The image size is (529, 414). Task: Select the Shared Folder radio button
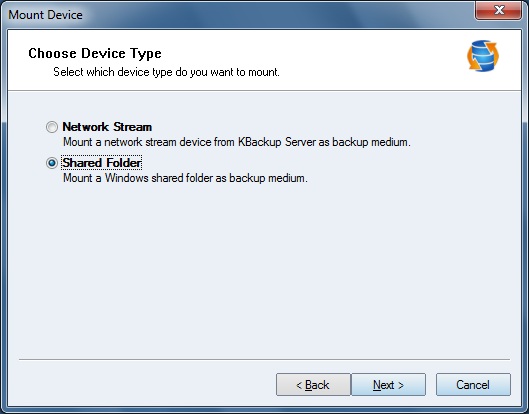[x=52, y=163]
